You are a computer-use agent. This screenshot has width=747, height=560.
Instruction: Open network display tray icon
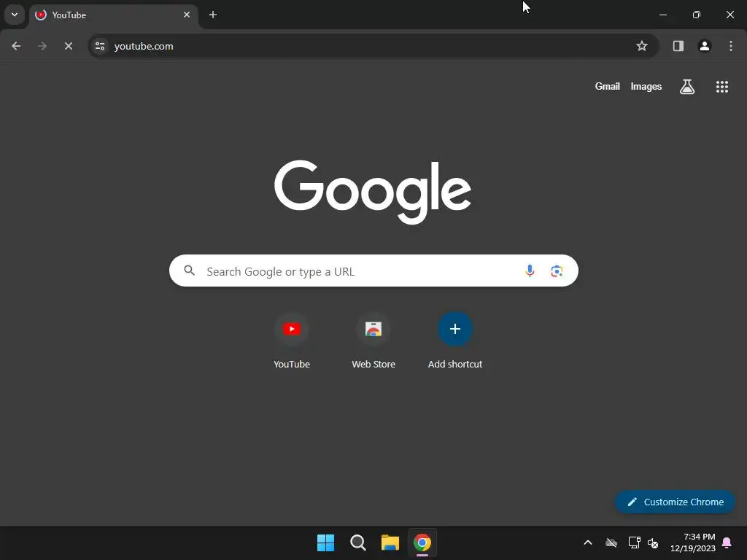pos(634,542)
